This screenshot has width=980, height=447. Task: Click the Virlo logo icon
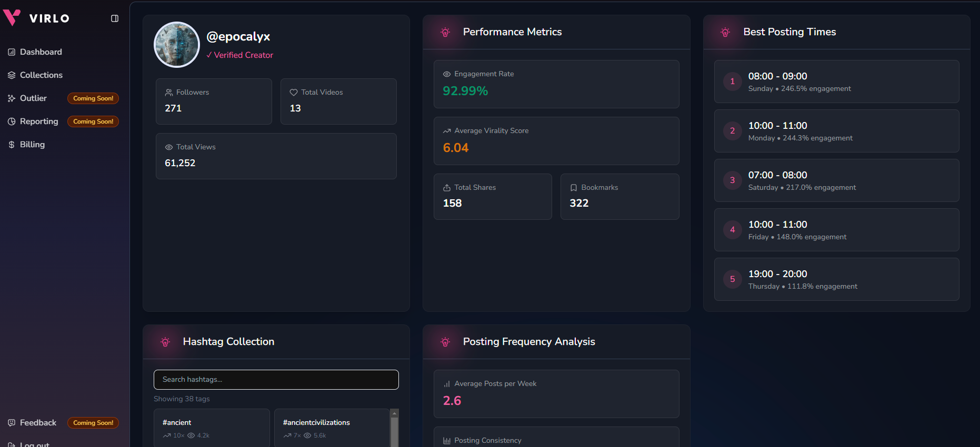click(x=12, y=18)
